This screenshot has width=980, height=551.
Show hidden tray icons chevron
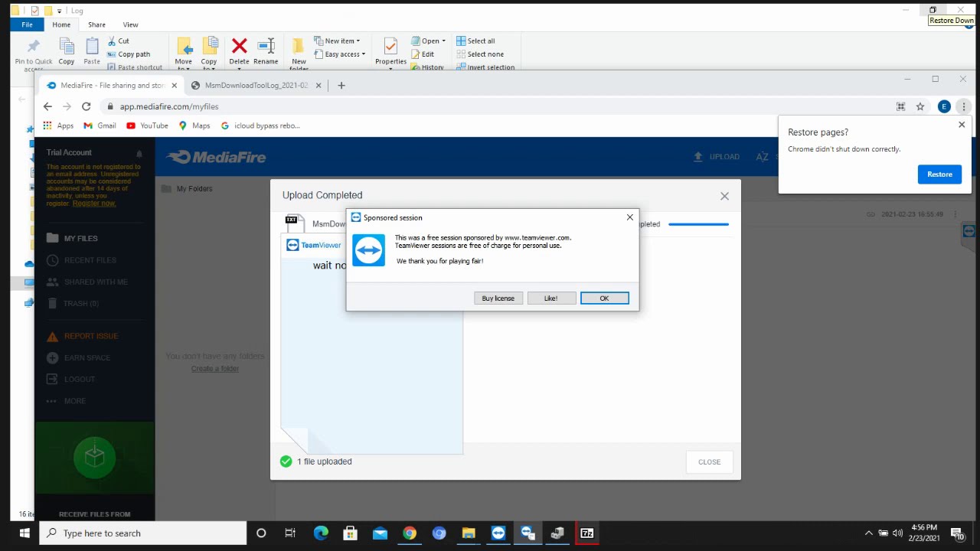[868, 533]
